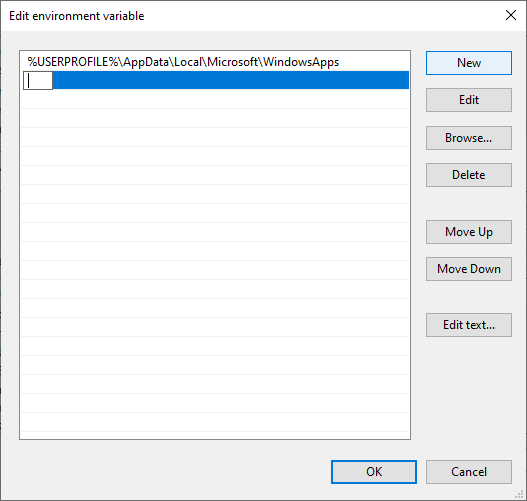The image size is (527, 501).
Task: Click the %USERPROFILE% text in the first entry
Action: (72, 62)
